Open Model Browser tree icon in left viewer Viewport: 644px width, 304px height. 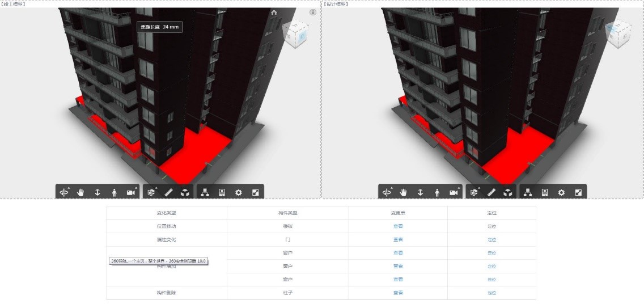tap(205, 192)
